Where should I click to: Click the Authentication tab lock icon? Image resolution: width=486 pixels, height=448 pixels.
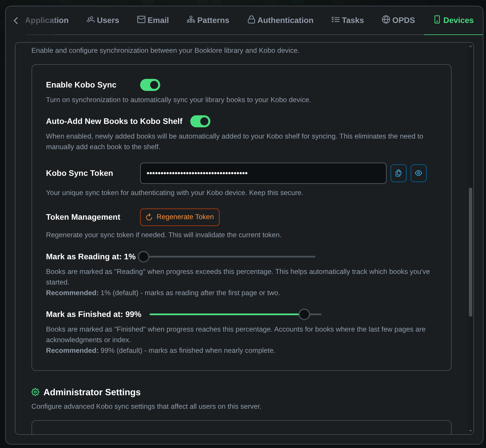click(x=251, y=20)
